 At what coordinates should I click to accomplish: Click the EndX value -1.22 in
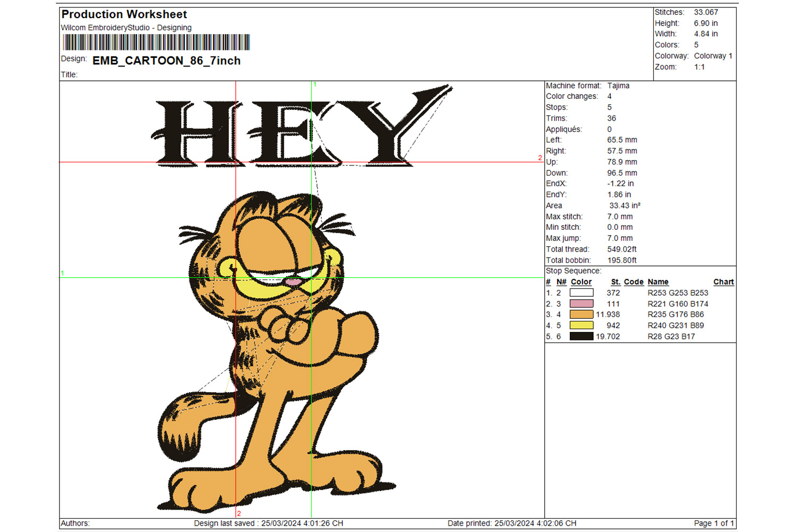pyautogui.click(x=620, y=184)
